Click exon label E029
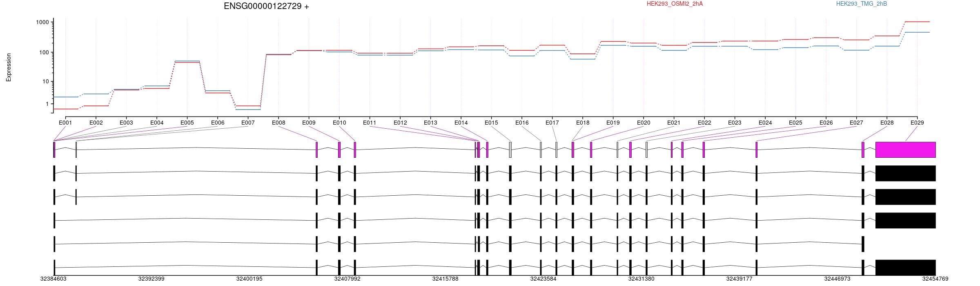This screenshot has width=980, height=286. (917, 123)
